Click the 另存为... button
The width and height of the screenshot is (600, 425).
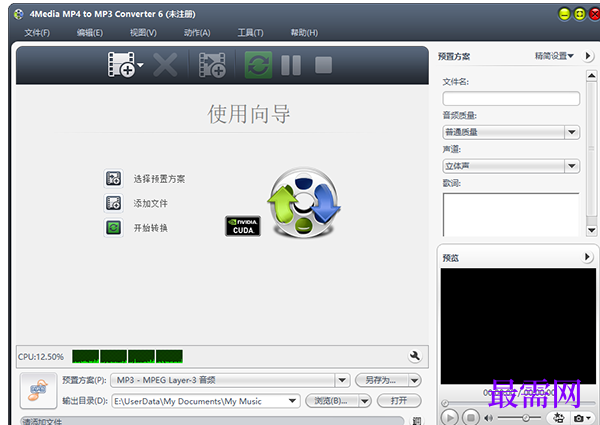click(x=381, y=380)
